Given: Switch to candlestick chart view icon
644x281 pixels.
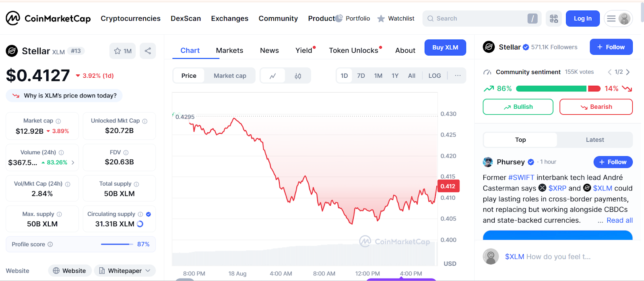Looking at the screenshot, I should pyautogui.click(x=298, y=76).
